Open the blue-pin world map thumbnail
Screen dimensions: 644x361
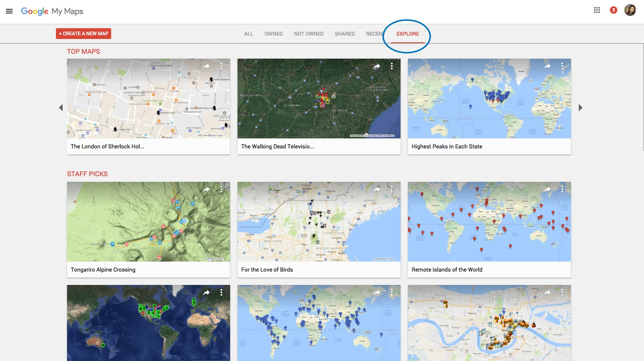tap(319, 323)
